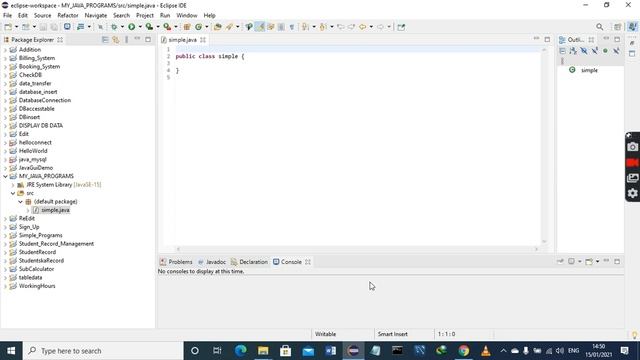Select the simple class in Outline
Image resolution: width=640 pixels, height=360 pixels.
[589, 70]
